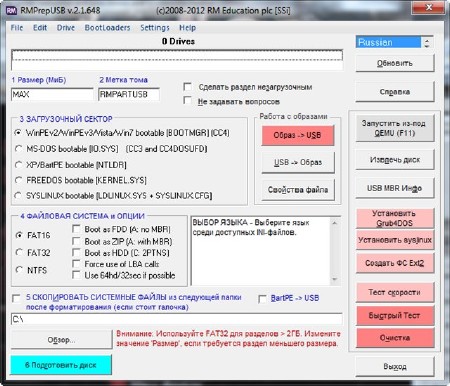Click the Установить Grub4DOS button
Viewport: 450px width, 386px height.
(395, 218)
